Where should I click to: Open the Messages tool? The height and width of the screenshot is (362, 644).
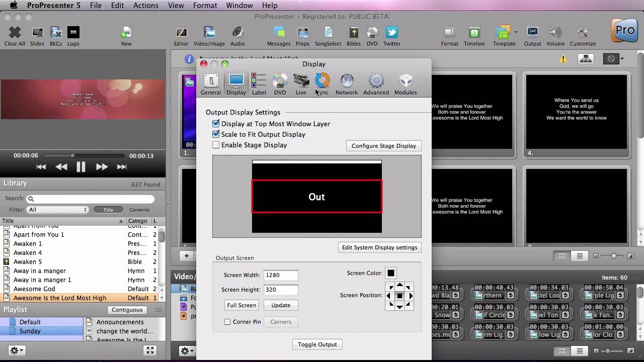[279, 36]
